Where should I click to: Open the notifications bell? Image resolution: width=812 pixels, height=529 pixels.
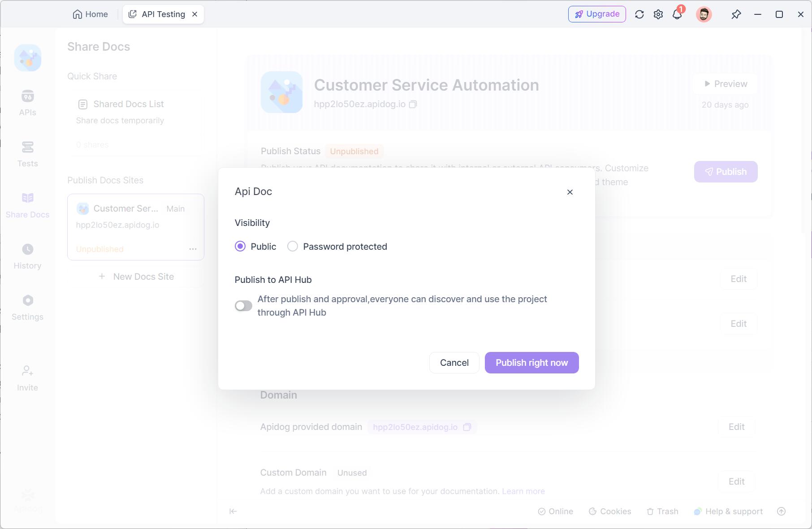[678, 14]
